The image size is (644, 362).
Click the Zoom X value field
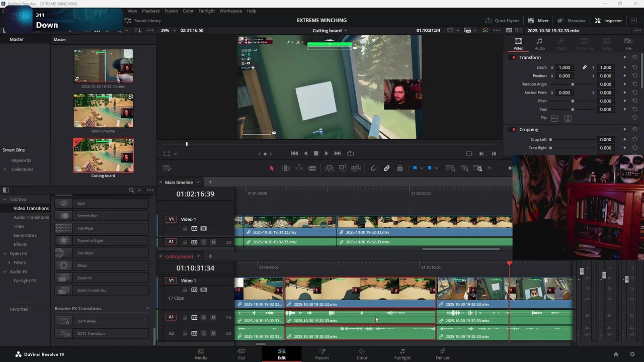click(x=565, y=67)
